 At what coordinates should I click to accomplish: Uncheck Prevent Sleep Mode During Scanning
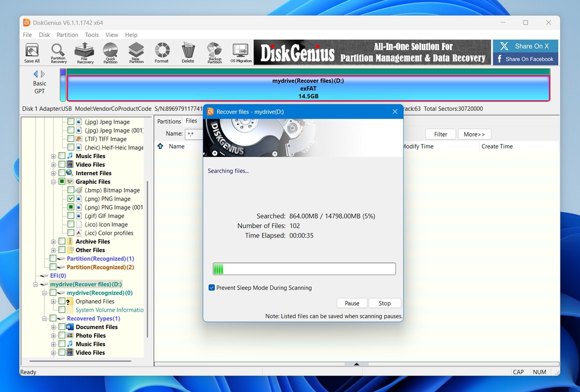point(211,288)
